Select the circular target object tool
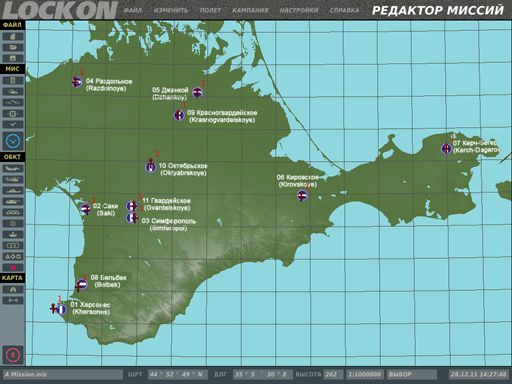The width and height of the screenshot is (512, 384). pyautogui.click(x=13, y=223)
